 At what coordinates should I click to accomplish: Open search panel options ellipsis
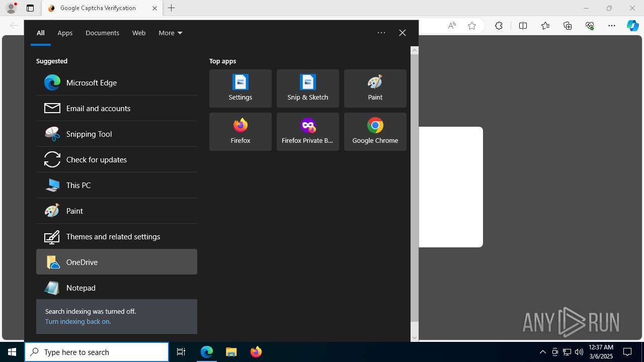coord(381,33)
